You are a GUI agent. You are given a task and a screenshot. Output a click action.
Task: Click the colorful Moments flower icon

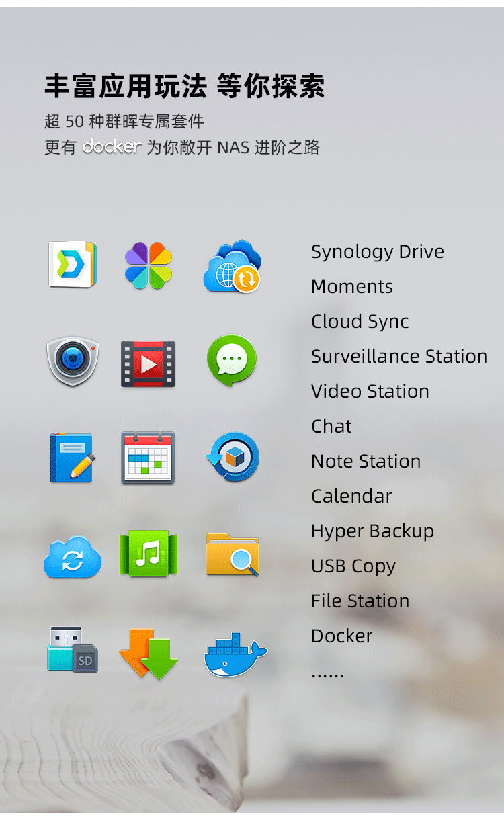149,265
